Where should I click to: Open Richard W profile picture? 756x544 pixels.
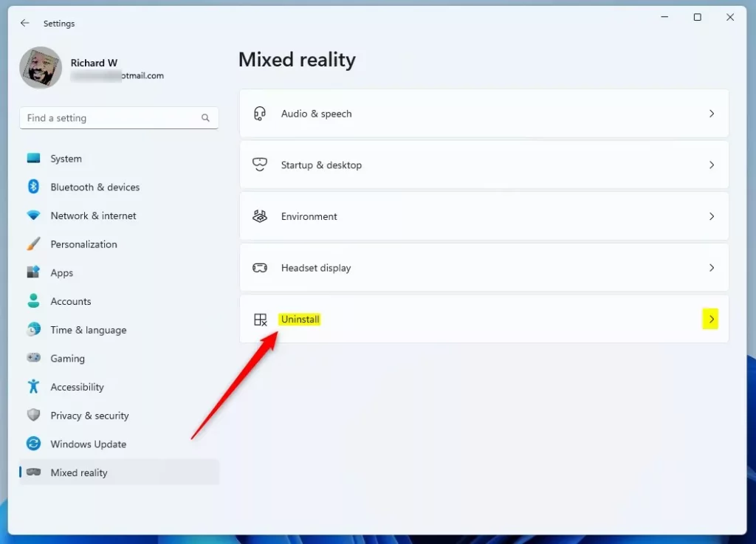tap(41, 67)
